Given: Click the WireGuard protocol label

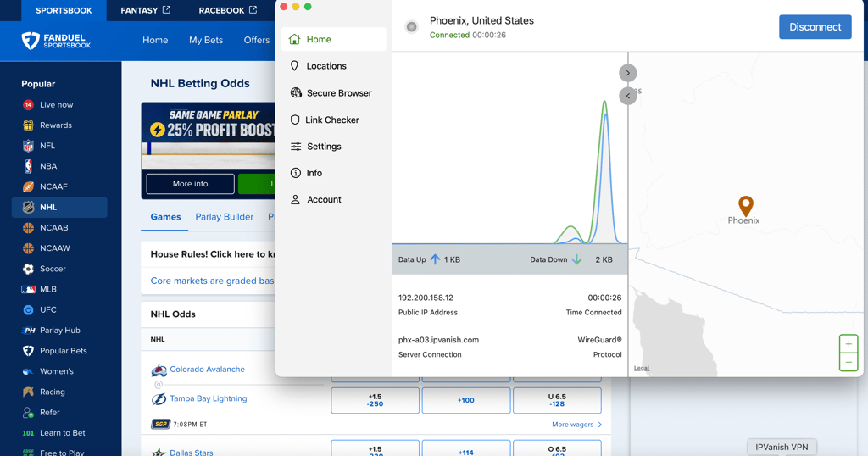Looking at the screenshot, I should click(599, 340).
